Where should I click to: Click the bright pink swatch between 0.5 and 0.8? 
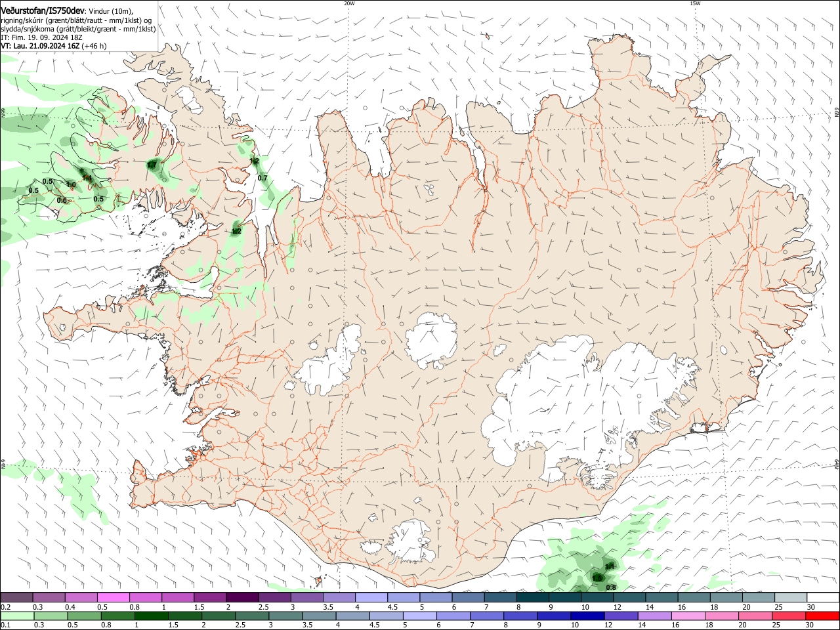pos(113,597)
